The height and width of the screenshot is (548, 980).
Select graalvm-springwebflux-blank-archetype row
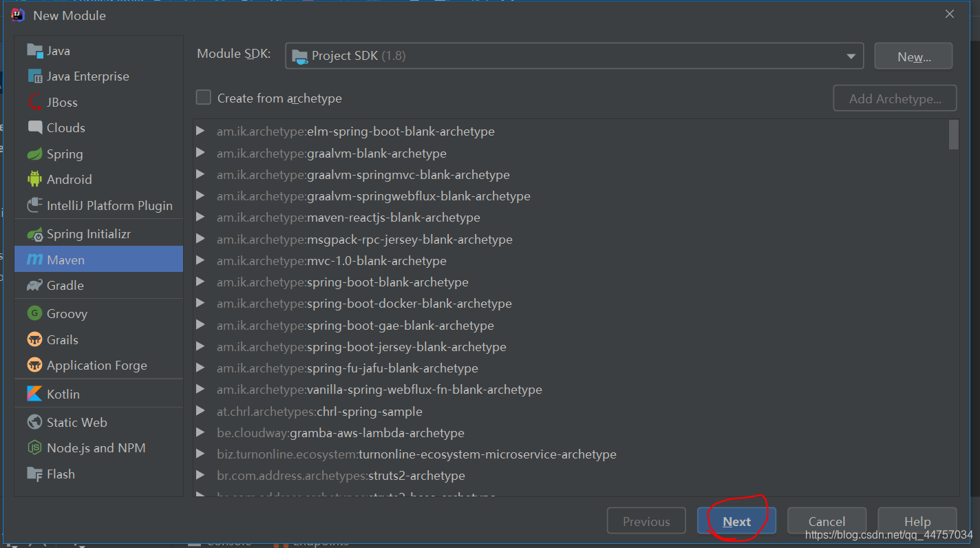pyautogui.click(x=571, y=196)
